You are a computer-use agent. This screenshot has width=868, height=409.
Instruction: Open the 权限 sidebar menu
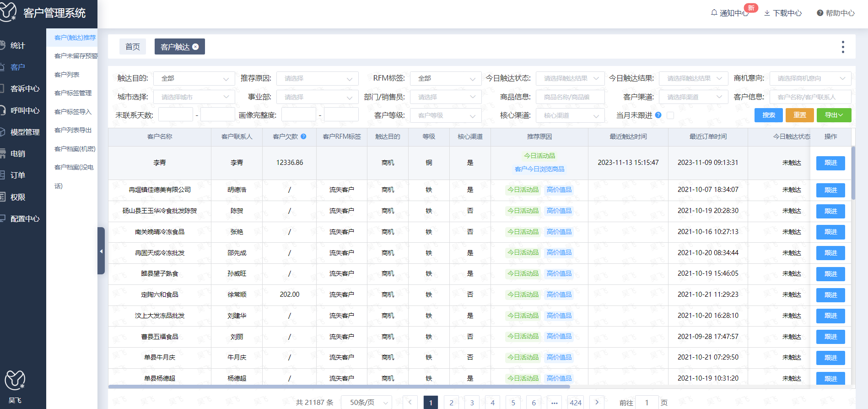(x=18, y=197)
